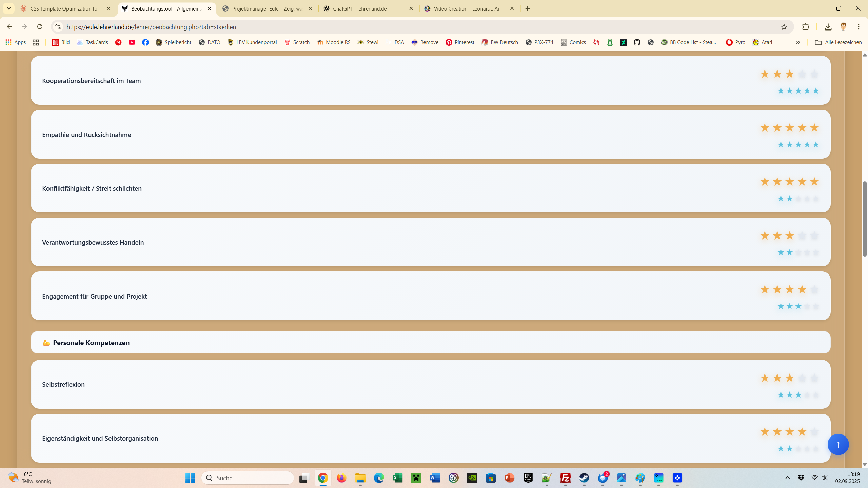Viewport: 868px width, 488px height.
Task: Click the Personale Kompetenzen section header
Action: point(91,343)
